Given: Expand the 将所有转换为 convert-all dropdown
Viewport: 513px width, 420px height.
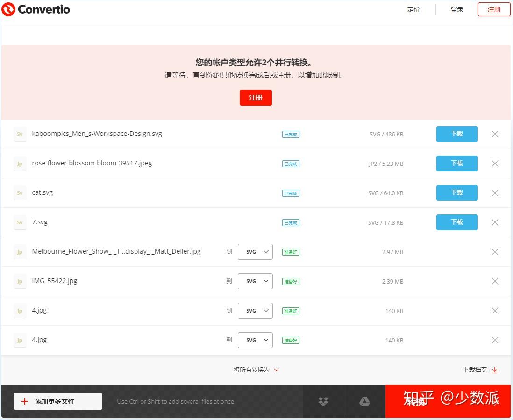Looking at the screenshot, I should pos(256,370).
